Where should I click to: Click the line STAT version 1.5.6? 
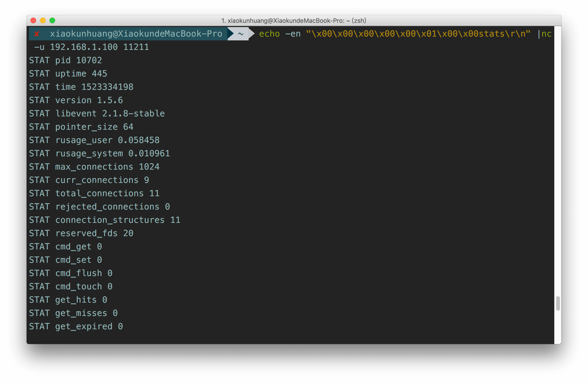pyautogui.click(x=76, y=100)
